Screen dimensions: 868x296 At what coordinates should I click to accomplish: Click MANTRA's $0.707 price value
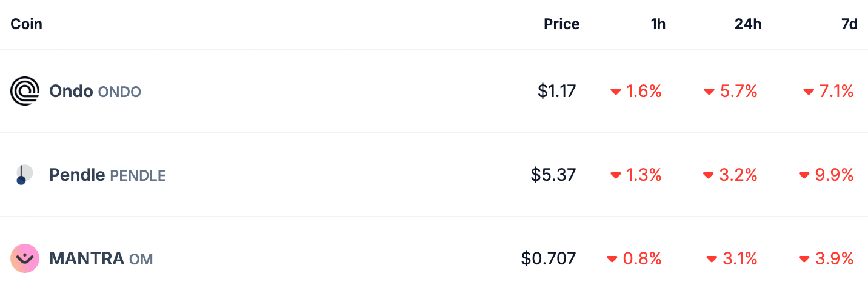point(549,259)
